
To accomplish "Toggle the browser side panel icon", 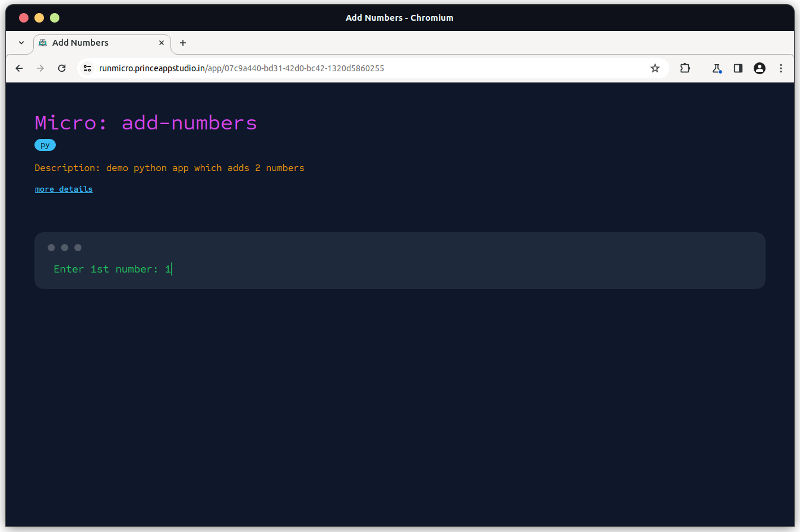I will click(738, 68).
